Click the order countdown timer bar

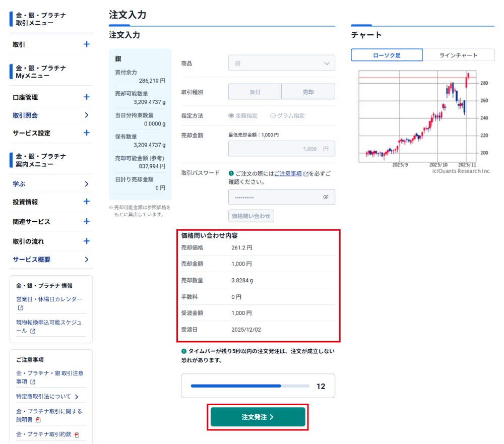[250, 386]
